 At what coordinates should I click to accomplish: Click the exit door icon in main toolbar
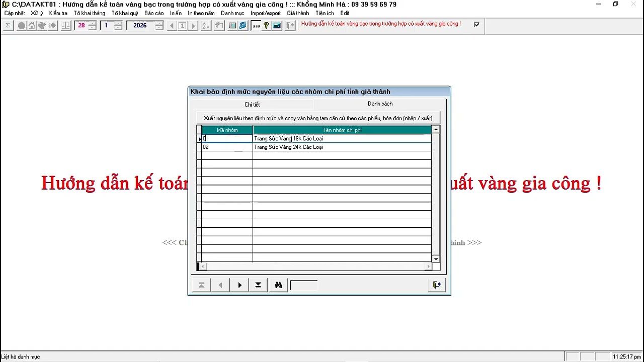(x=290, y=25)
